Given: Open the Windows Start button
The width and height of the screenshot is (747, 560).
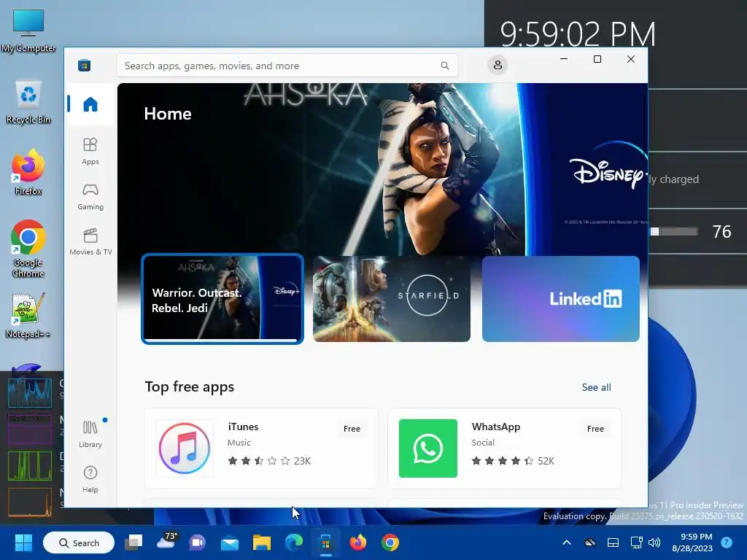Looking at the screenshot, I should (x=23, y=542).
